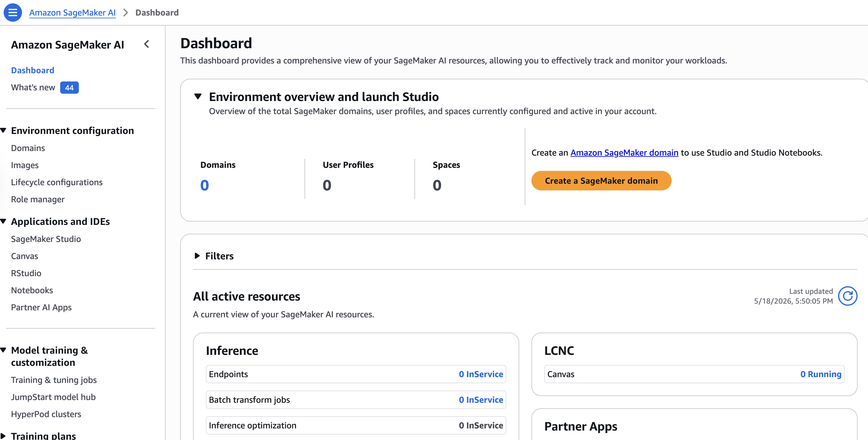Viewport: 868px width, 440px height.
Task: Click the Spaces count value
Action: 437,185
